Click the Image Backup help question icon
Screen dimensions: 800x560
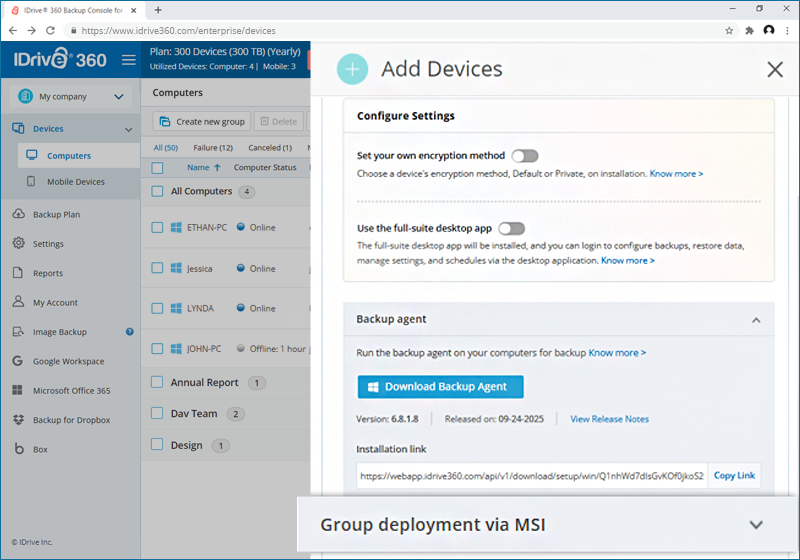[130, 332]
